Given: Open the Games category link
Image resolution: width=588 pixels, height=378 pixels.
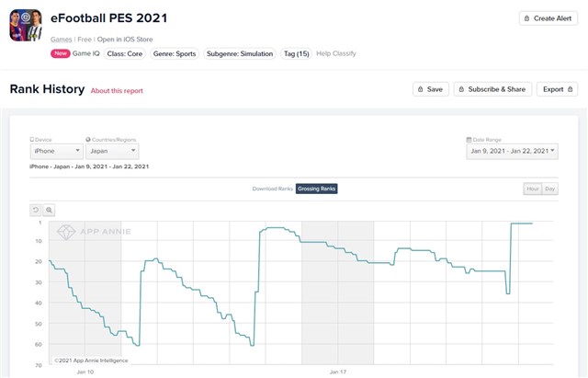Looking at the screenshot, I should click(62, 40).
